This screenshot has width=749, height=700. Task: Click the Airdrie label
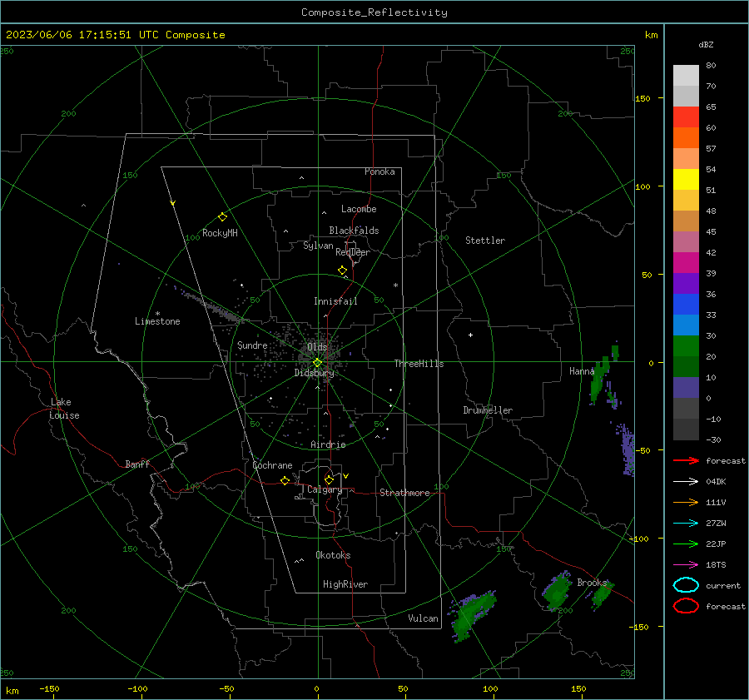tap(328, 444)
